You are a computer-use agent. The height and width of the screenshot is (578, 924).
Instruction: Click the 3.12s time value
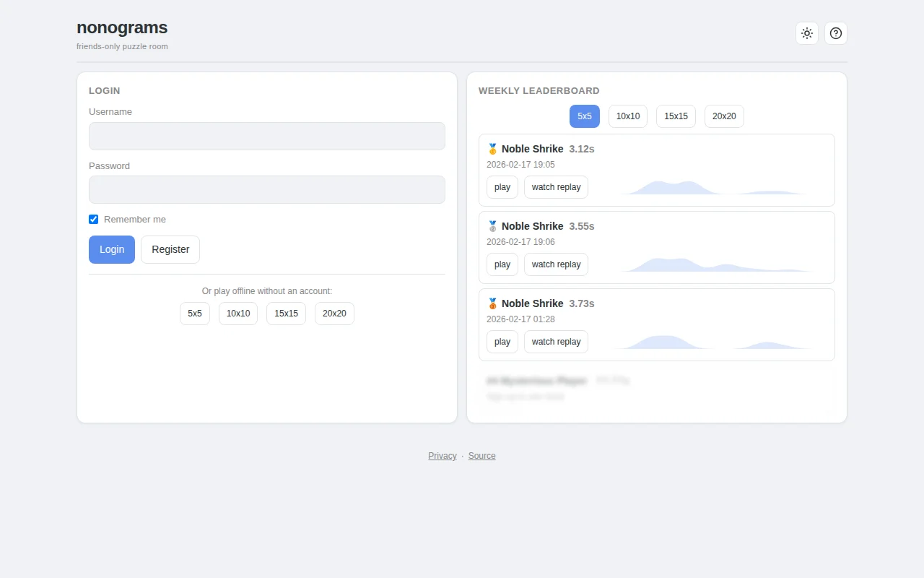[582, 149]
